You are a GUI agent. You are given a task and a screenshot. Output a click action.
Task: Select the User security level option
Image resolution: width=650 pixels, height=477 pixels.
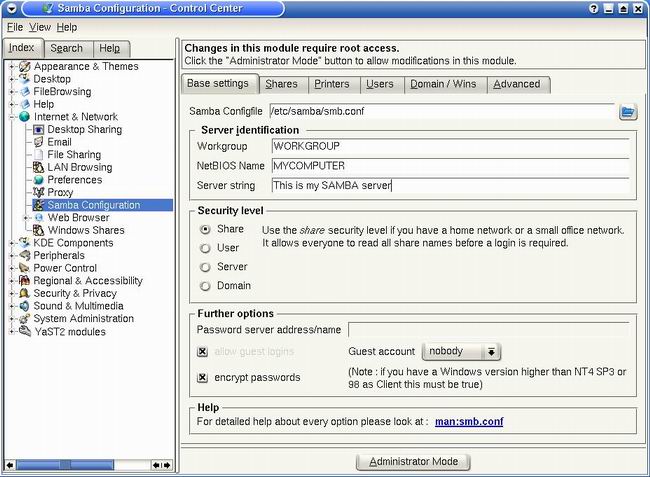(x=205, y=248)
